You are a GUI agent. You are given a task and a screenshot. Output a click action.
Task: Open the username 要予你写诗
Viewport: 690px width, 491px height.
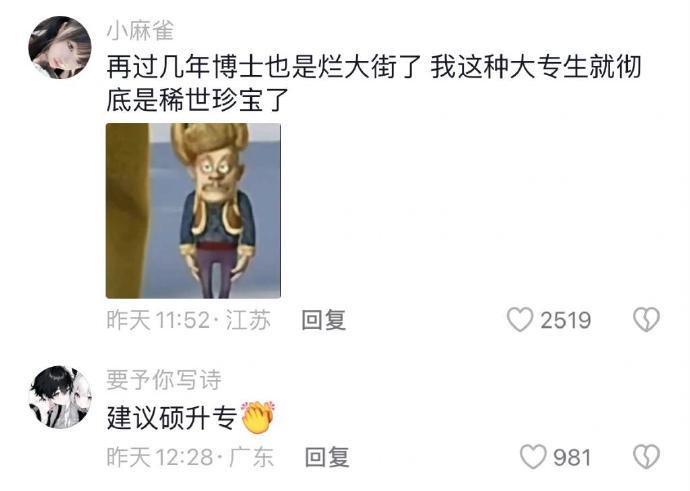click(x=164, y=380)
